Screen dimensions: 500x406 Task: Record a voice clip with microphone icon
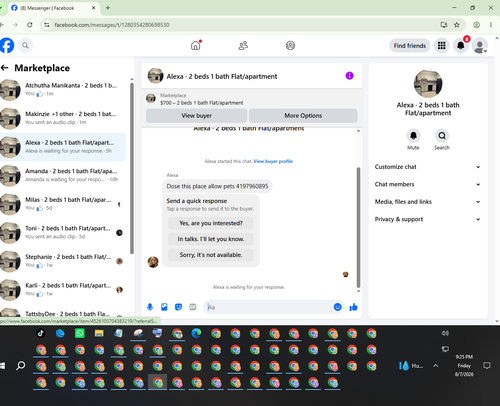pyautogui.click(x=150, y=307)
